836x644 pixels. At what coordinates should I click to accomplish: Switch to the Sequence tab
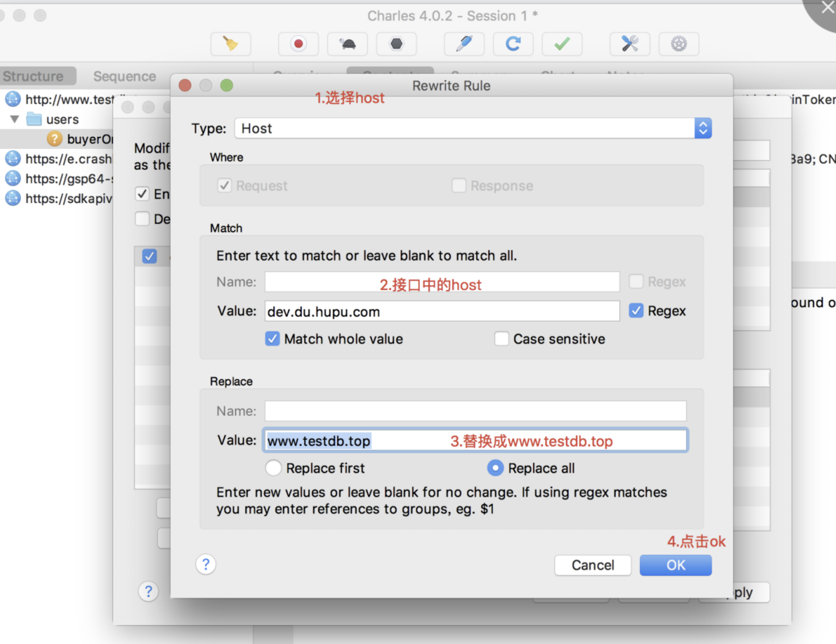pos(124,76)
